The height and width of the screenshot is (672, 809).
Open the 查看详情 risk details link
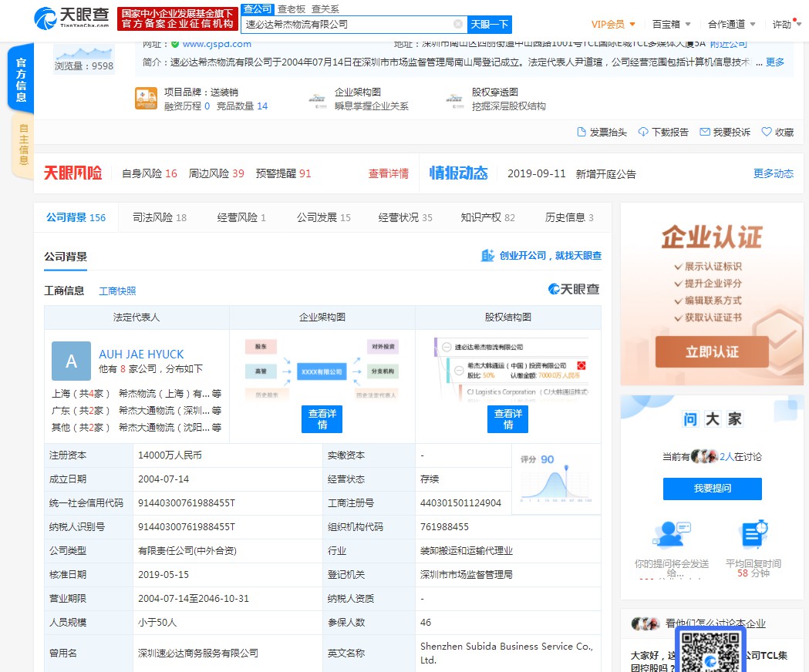tap(388, 174)
